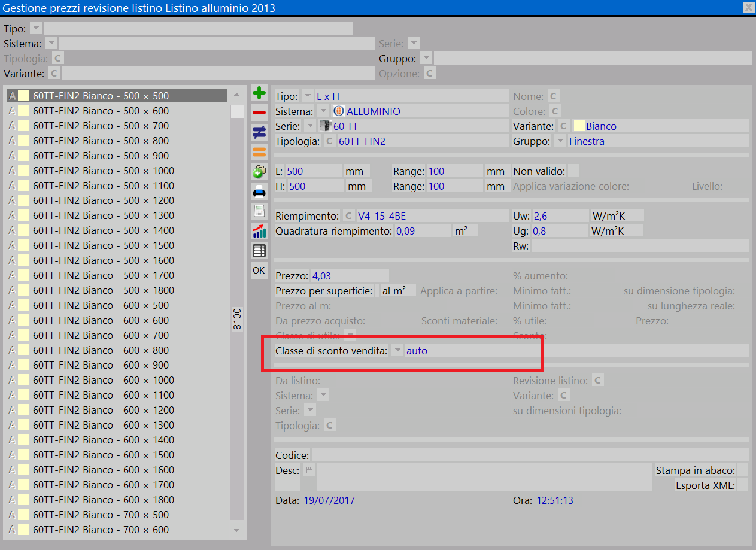Click the C button next to Colore
The width and height of the screenshot is (756, 550).
[x=555, y=111]
